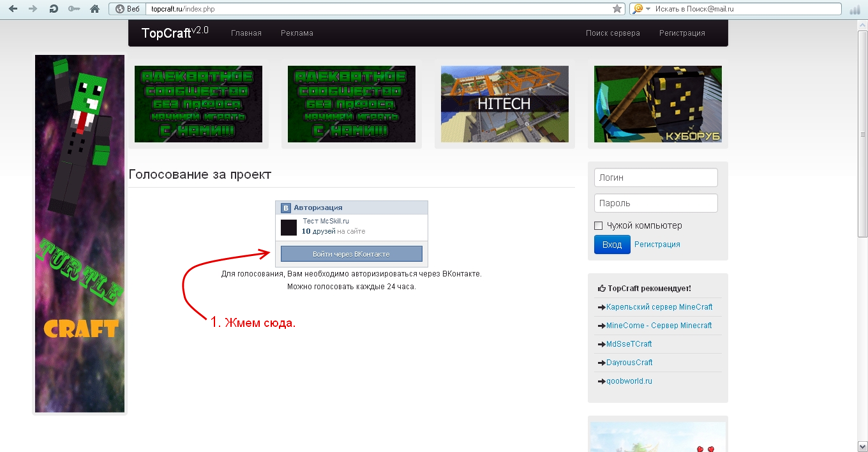Open the Тест McSkill.ru link

[x=325, y=221]
